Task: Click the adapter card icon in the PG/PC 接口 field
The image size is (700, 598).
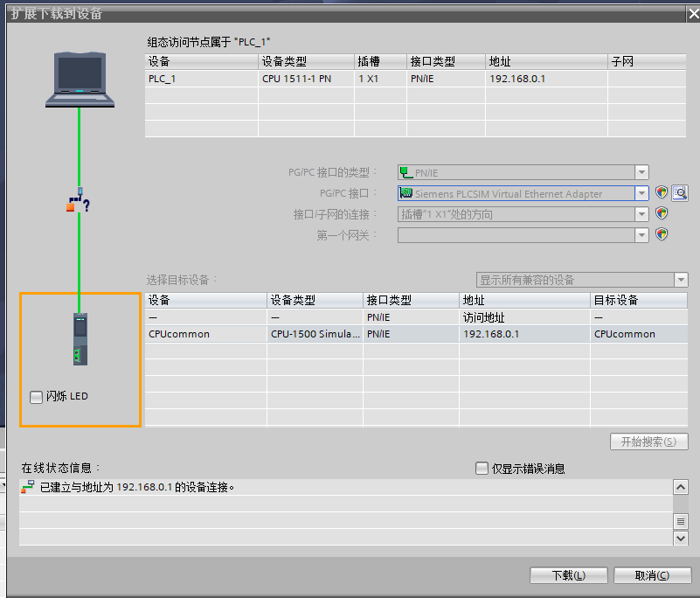Action: click(x=405, y=193)
